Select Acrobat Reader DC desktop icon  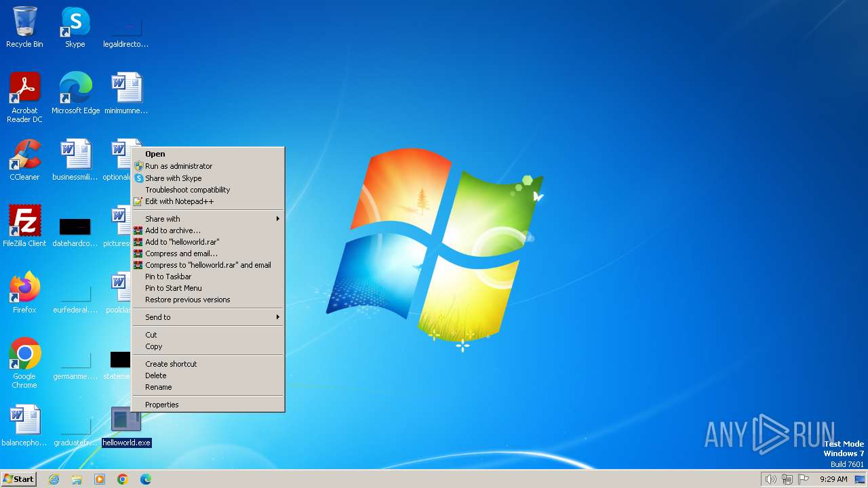pos(24,98)
